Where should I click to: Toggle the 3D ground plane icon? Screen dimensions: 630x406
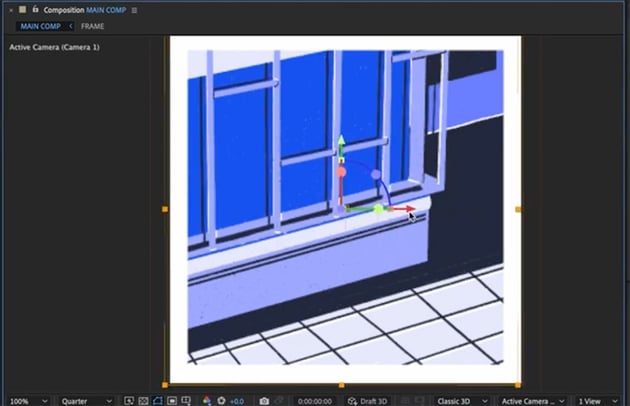pos(405,400)
